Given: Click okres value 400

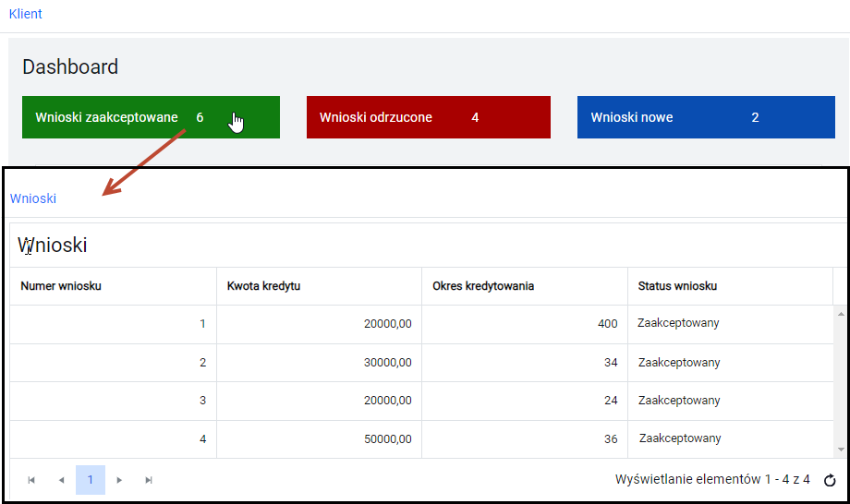Looking at the screenshot, I should click(x=525, y=324).
